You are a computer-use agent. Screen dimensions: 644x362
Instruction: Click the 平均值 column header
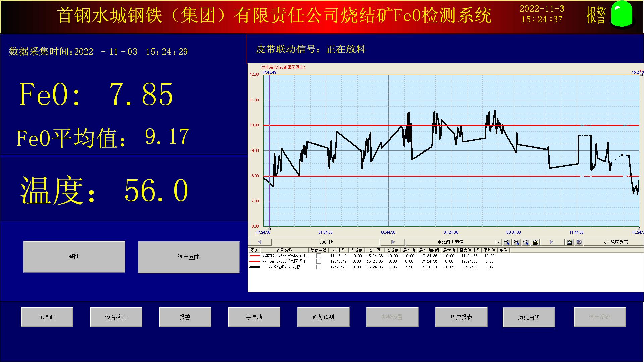pos(490,250)
